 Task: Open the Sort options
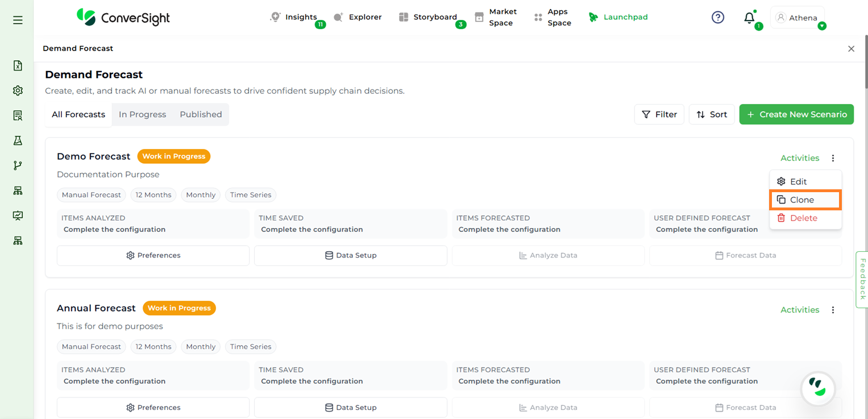click(x=712, y=114)
